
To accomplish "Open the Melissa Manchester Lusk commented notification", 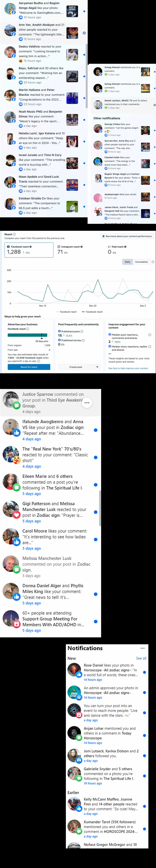I will (x=50, y=567).
